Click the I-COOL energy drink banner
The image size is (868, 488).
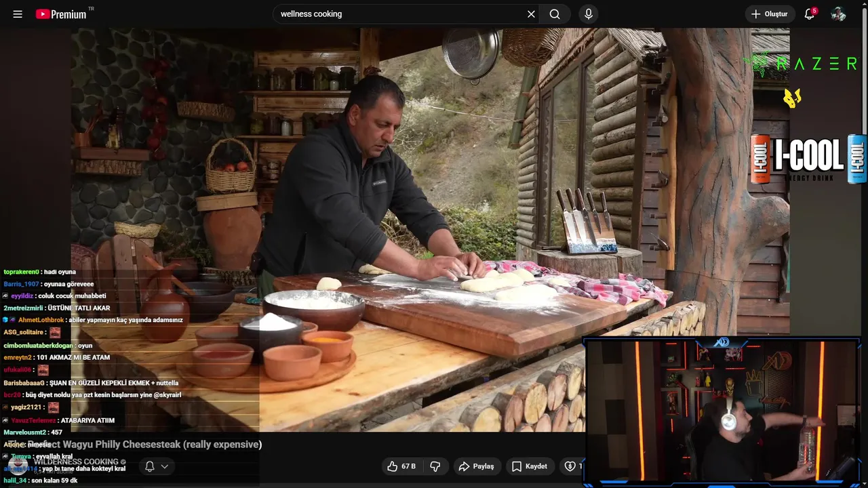click(808, 159)
